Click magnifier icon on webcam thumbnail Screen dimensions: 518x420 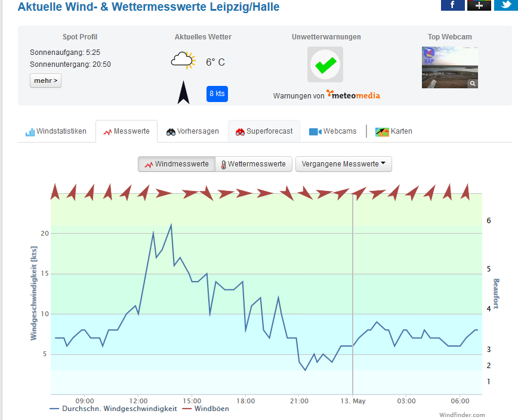(x=473, y=84)
